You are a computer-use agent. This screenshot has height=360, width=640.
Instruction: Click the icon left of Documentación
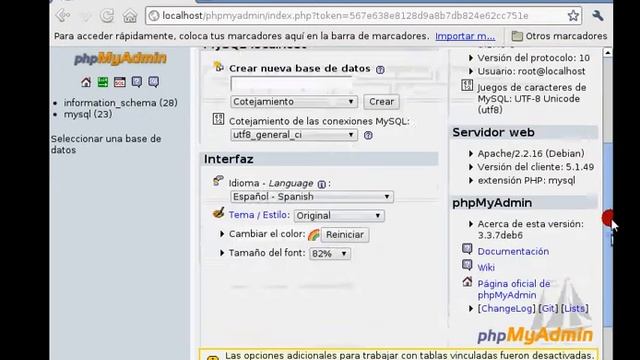pos(467,249)
